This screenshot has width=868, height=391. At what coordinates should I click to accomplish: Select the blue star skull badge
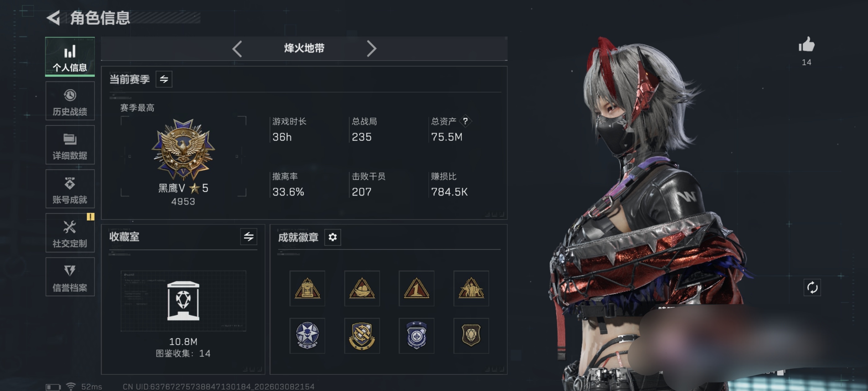pyautogui.click(x=307, y=336)
